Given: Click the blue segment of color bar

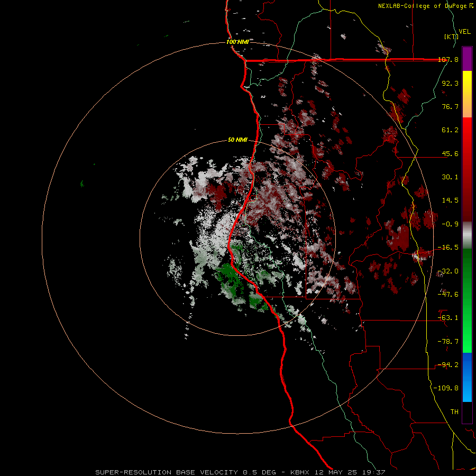Looking at the screenshot, I should [467, 377].
